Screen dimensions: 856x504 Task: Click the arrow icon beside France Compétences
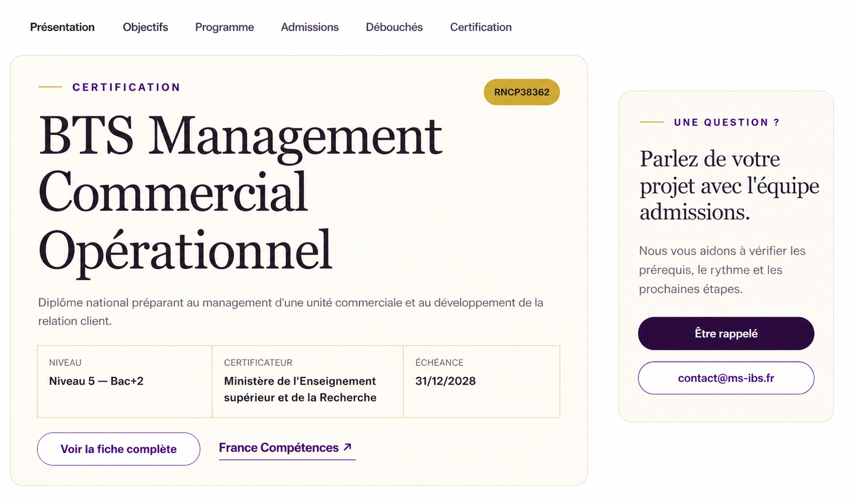coord(347,447)
